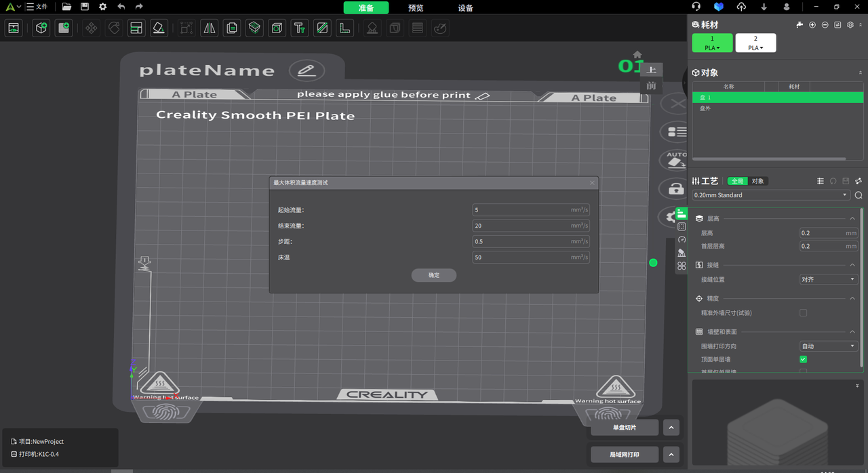The height and width of the screenshot is (473, 868).
Task: Click 首层层高 value field
Action: [829, 246]
